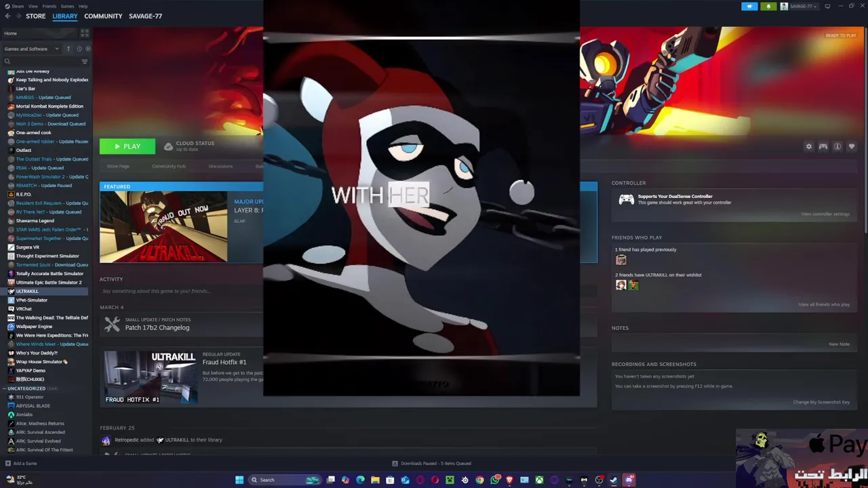Open the Help menu
The image size is (868, 488).
(83, 6)
